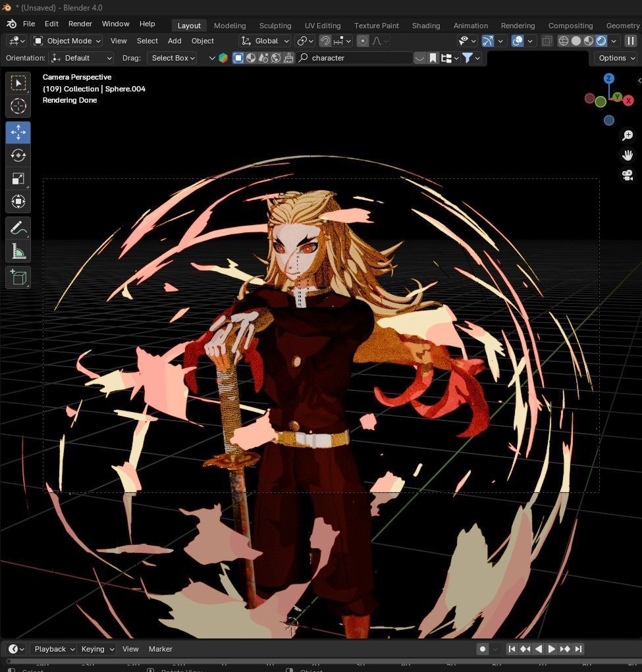This screenshot has width=642, height=672.
Task: Toggle auto keying record button
Action: coord(483,649)
